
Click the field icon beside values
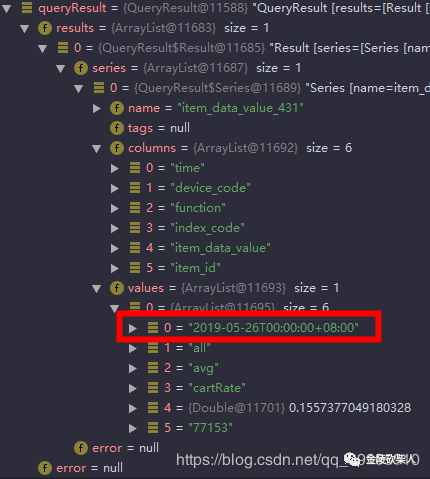click(x=117, y=288)
